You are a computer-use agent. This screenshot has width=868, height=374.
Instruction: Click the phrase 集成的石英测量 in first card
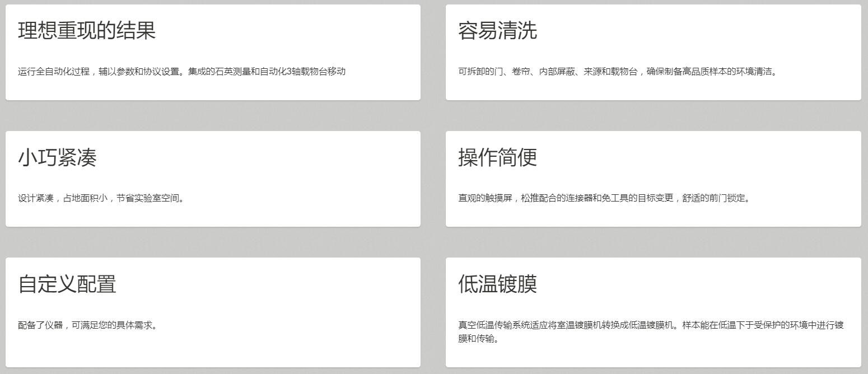click(219, 72)
